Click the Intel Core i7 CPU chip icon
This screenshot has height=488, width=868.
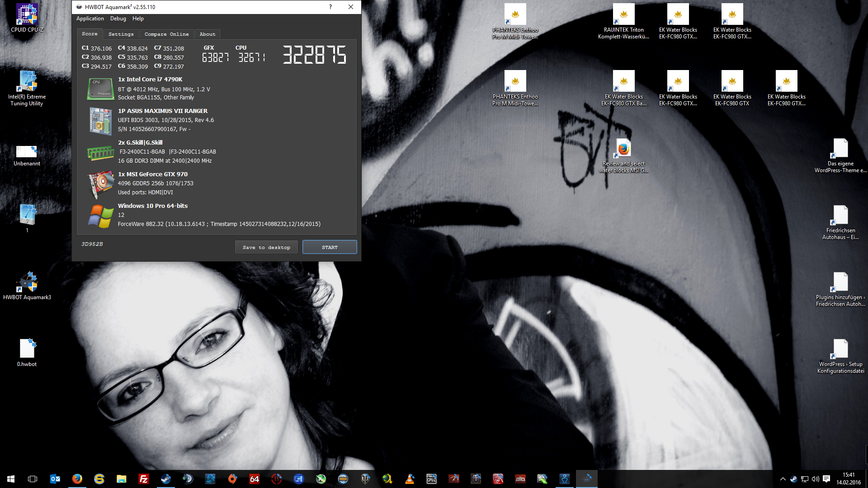pos(100,89)
